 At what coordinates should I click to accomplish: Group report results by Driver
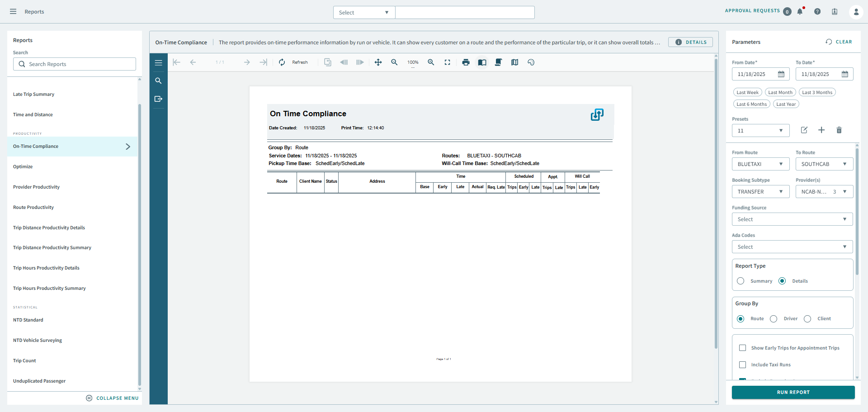coord(773,319)
